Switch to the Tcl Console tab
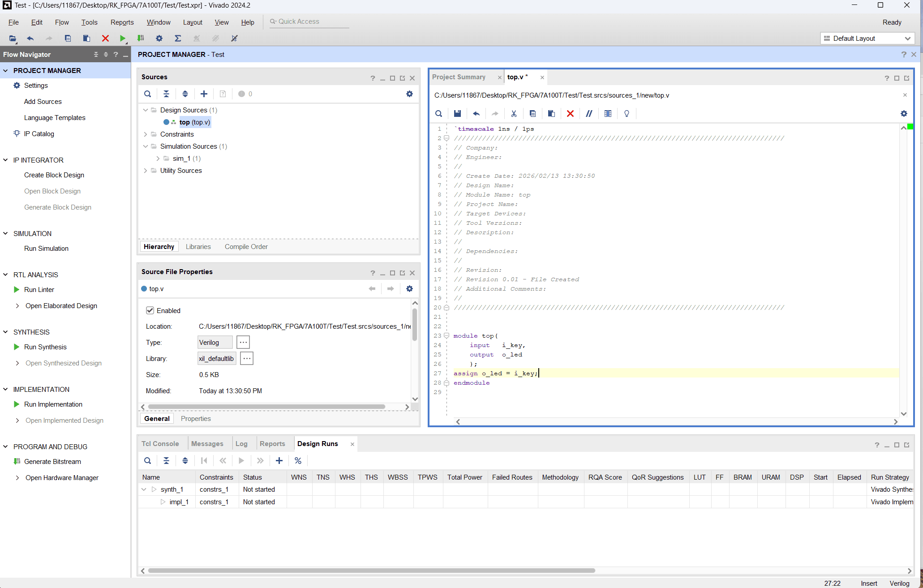The height and width of the screenshot is (588, 923). coord(160,444)
